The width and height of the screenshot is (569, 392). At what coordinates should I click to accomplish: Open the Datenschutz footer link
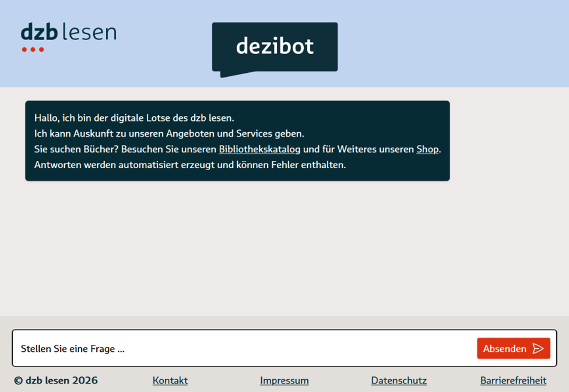399,380
